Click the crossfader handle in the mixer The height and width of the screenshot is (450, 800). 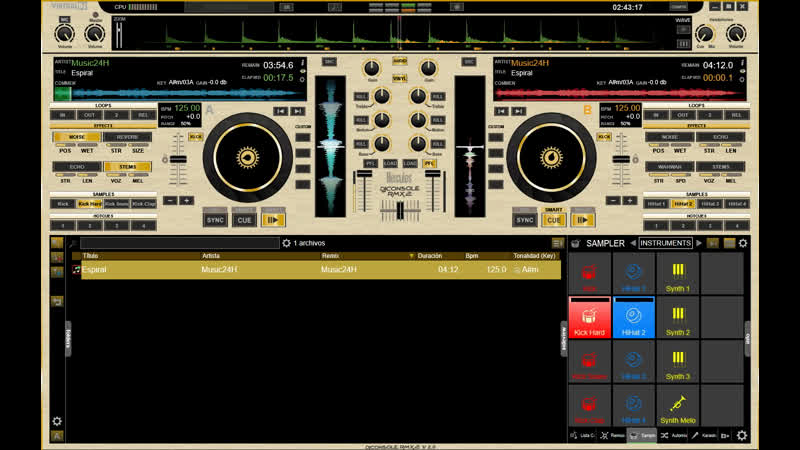click(x=400, y=211)
